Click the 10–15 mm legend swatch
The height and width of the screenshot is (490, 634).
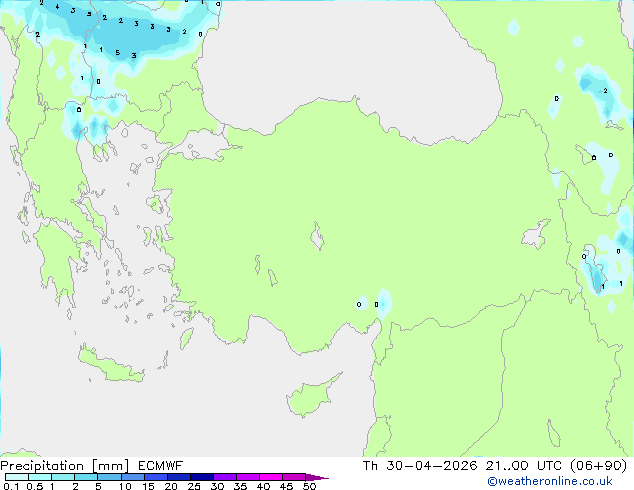point(133,477)
